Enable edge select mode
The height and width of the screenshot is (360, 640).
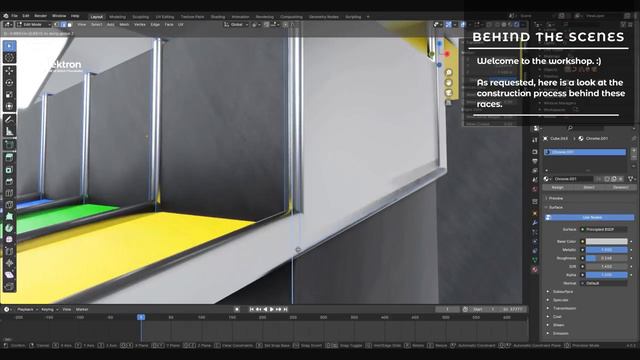(63, 24)
